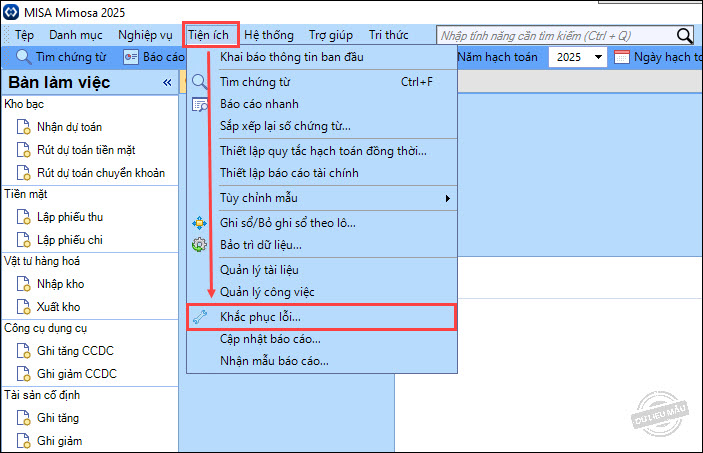Select Quản lý tài liệu menu item
Image resolution: width=703 pixels, height=453 pixels.
(x=259, y=270)
